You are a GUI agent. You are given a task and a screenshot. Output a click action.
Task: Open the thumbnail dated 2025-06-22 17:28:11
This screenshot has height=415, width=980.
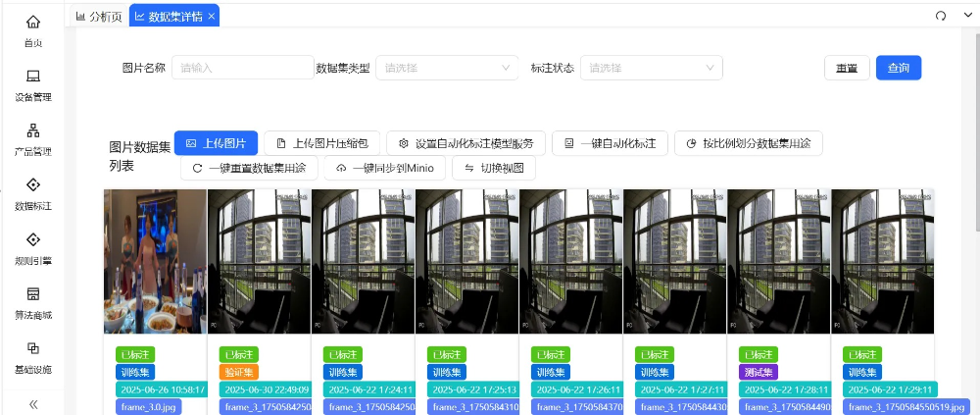(x=779, y=262)
